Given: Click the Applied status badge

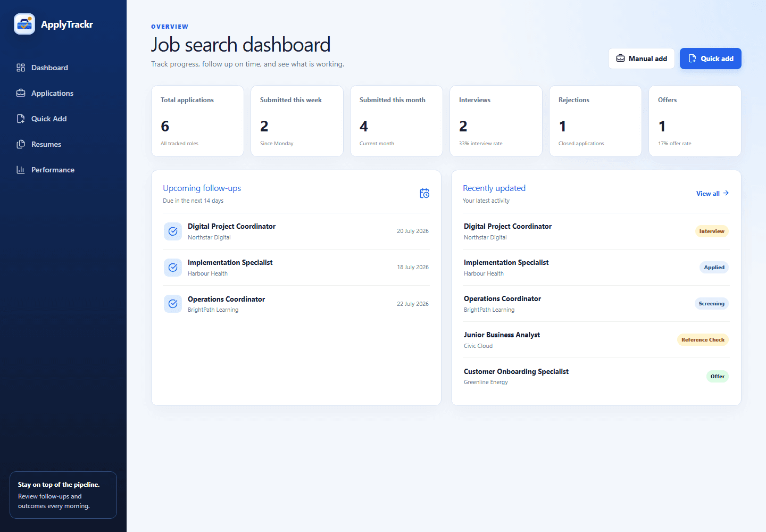Looking at the screenshot, I should 714,268.
